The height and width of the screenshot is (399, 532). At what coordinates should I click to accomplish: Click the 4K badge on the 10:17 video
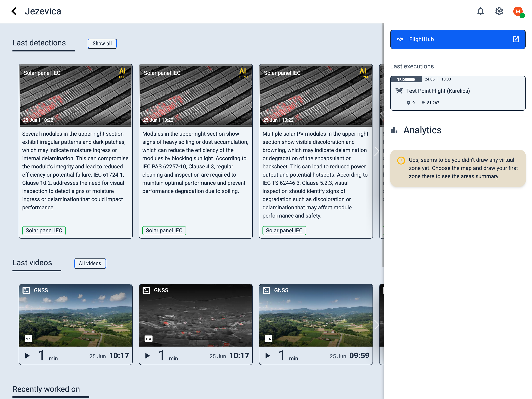tap(28, 339)
